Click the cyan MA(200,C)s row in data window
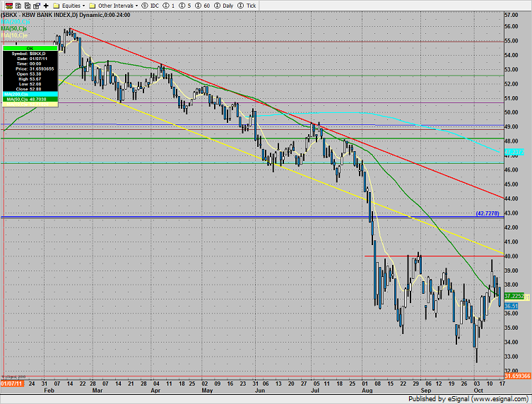 (30, 95)
